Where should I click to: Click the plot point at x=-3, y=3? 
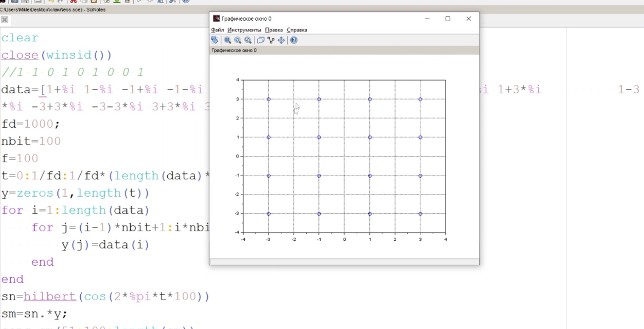click(269, 99)
